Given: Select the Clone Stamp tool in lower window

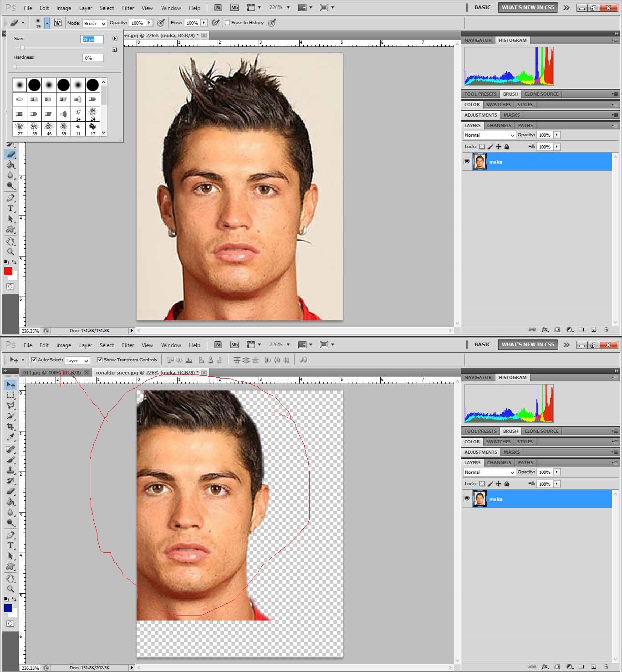Looking at the screenshot, I should (x=10, y=470).
